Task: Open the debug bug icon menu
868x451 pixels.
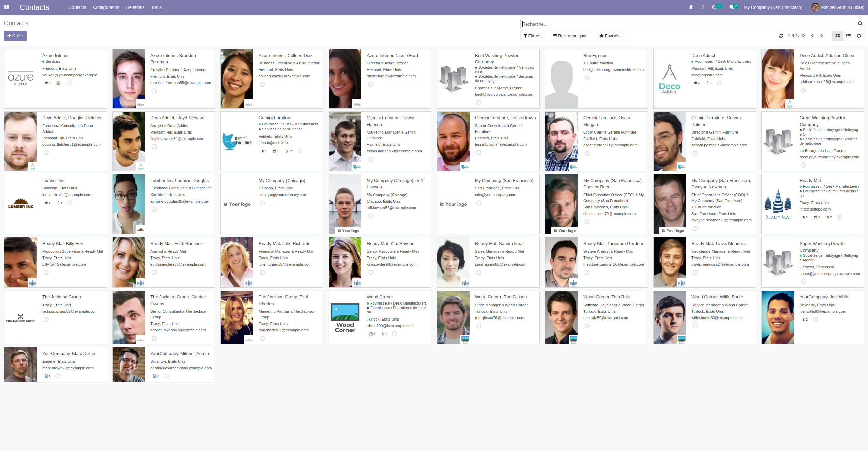Action: pos(691,7)
